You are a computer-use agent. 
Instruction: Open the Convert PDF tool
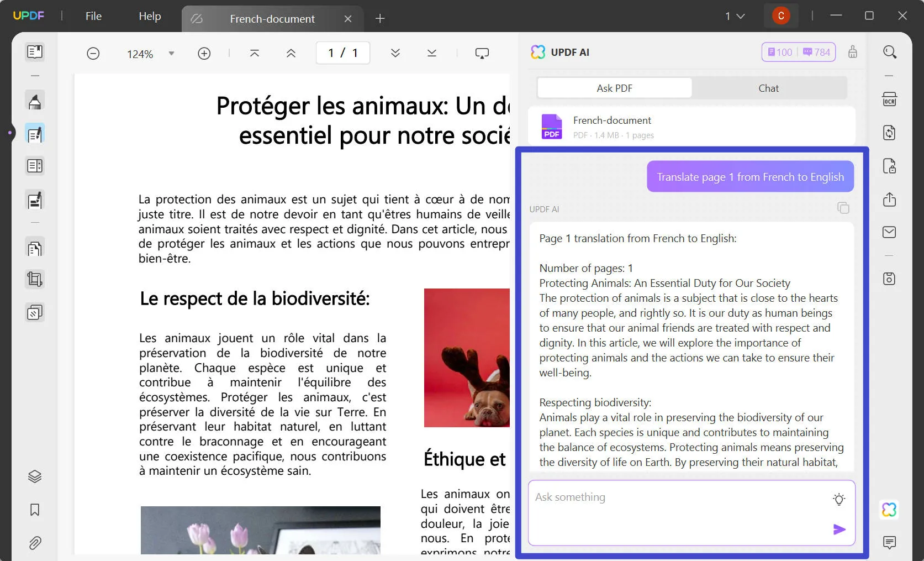(x=890, y=133)
